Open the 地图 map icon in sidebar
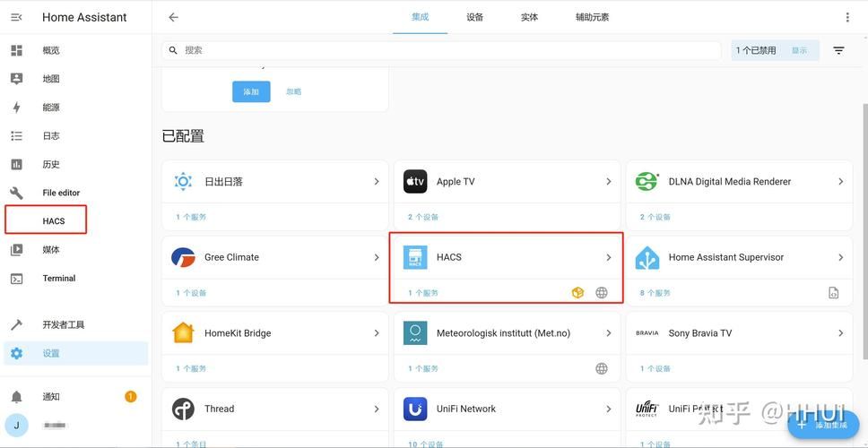This screenshot has height=448, width=868. click(17, 79)
